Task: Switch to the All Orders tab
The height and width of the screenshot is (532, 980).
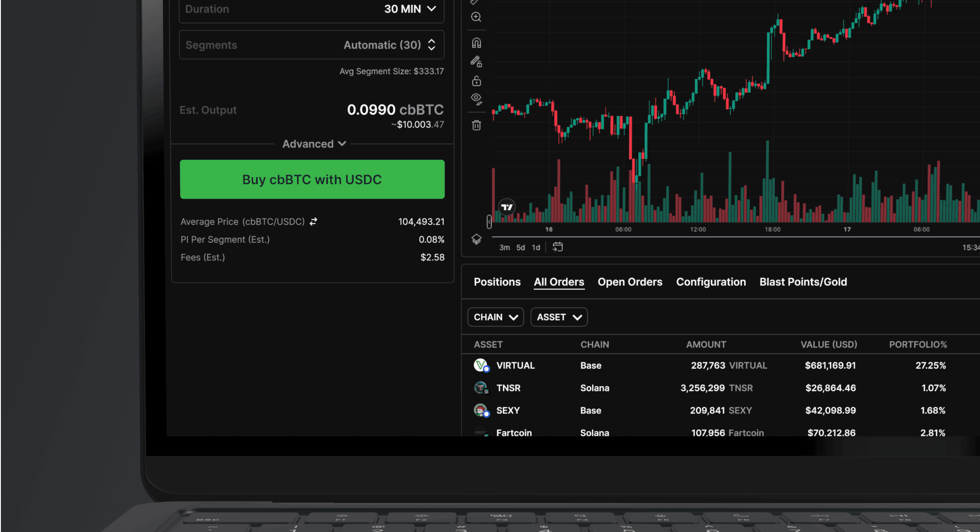Action: (559, 282)
